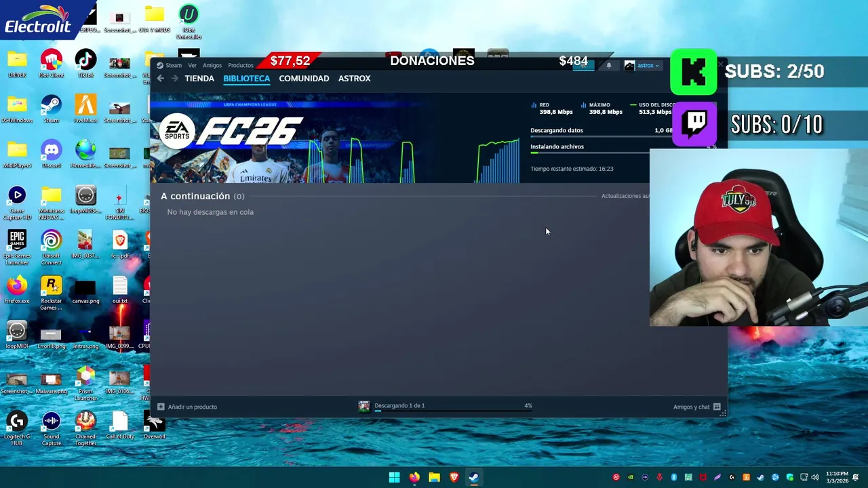The image size is (868, 488).
Task: Launch FiveM.exe from the desktop
Action: (85, 108)
